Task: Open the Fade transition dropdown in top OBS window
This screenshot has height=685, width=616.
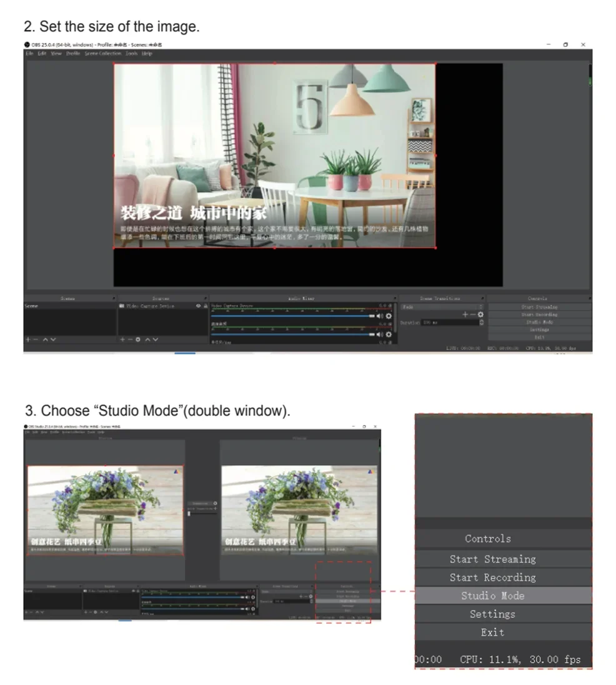Action: click(441, 307)
